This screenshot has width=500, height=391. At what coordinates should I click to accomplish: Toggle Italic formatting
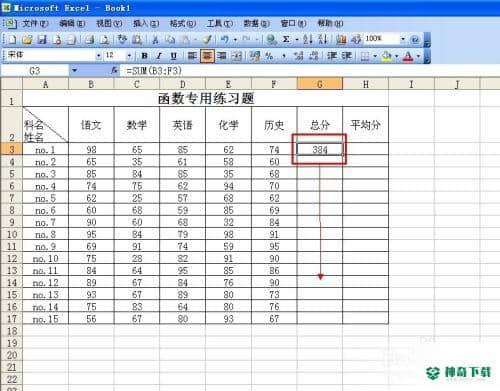[159, 56]
